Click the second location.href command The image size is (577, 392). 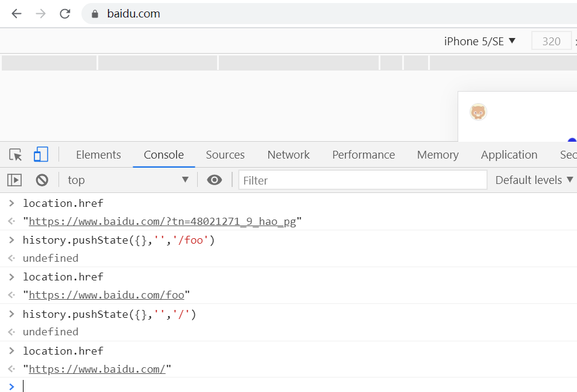point(63,277)
